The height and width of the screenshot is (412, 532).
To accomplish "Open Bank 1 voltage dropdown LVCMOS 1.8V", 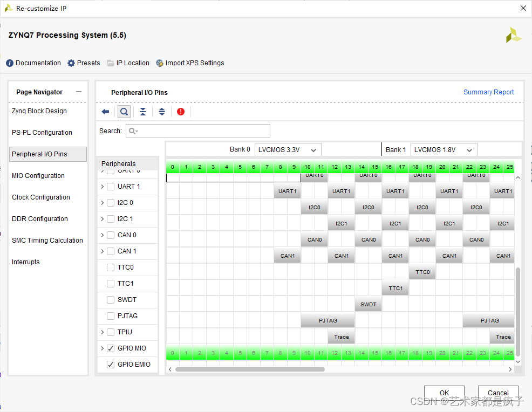I will (444, 150).
